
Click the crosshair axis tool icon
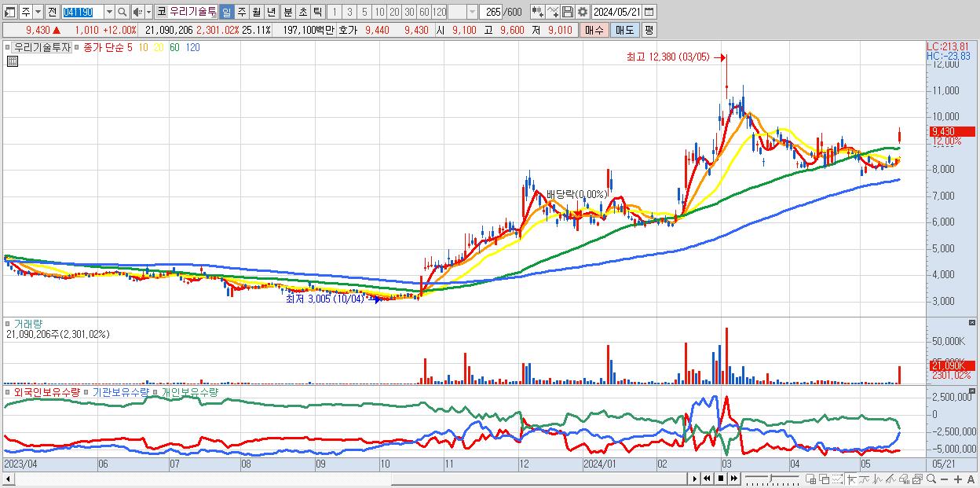click(850, 479)
